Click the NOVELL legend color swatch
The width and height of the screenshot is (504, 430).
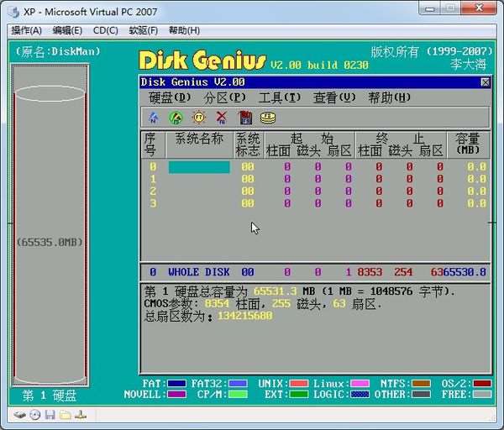pos(176,395)
